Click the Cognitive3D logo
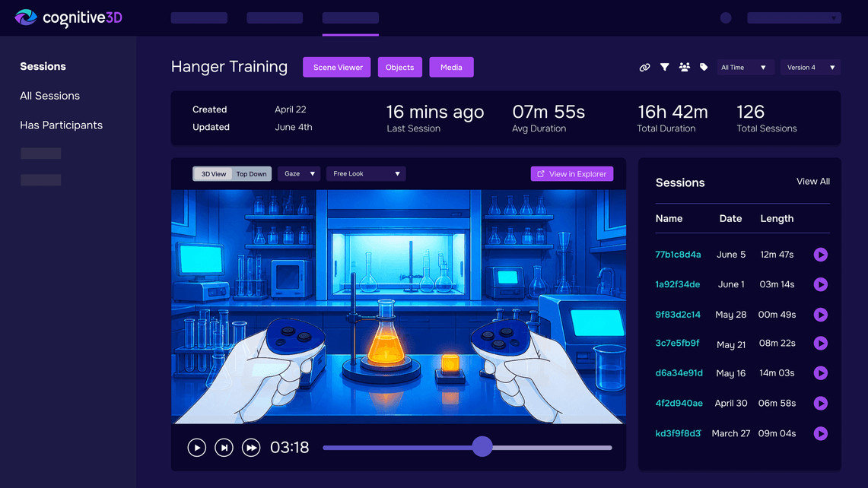This screenshot has height=488, width=868. point(68,17)
